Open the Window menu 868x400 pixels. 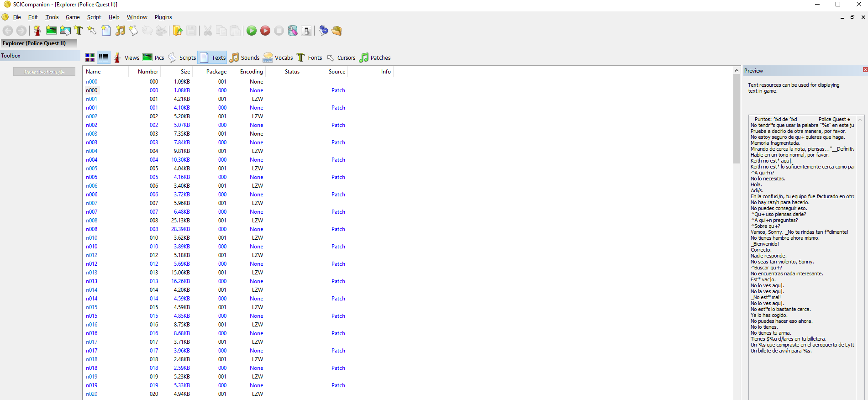[137, 17]
